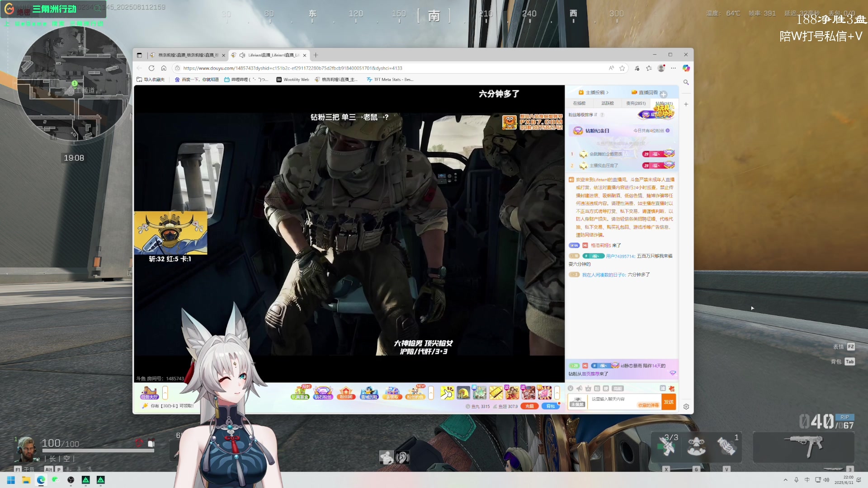Image resolution: width=868 pixels, height=488 pixels.
Task: Close the Lifeiwnl直播 tab
Action: coord(305,55)
